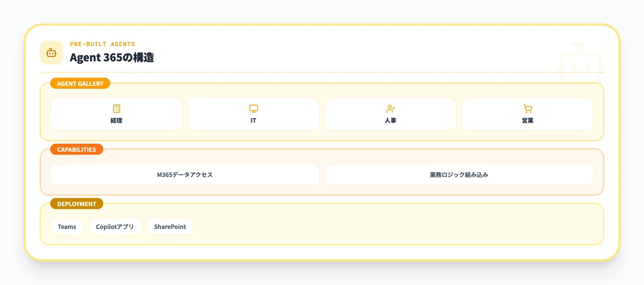644x285 pixels.
Task: Click the orange robot icon beside the title
Action: click(51, 53)
